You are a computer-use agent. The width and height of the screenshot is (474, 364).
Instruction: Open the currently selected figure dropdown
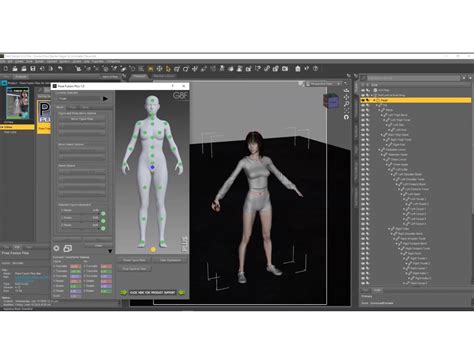79,99
